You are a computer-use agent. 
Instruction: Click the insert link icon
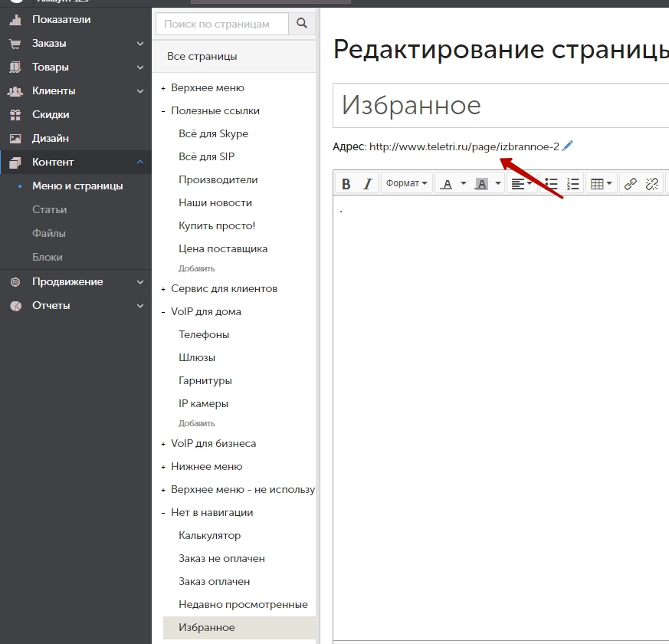tap(630, 184)
